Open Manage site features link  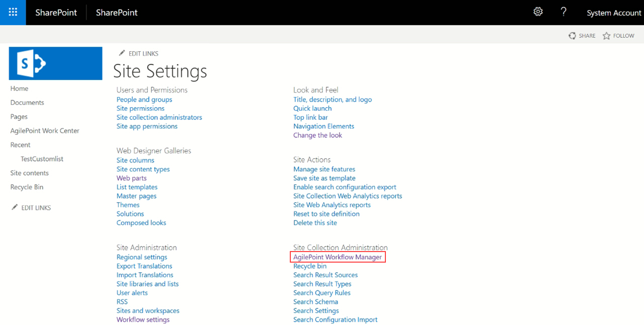pyautogui.click(x=324, y=169)
